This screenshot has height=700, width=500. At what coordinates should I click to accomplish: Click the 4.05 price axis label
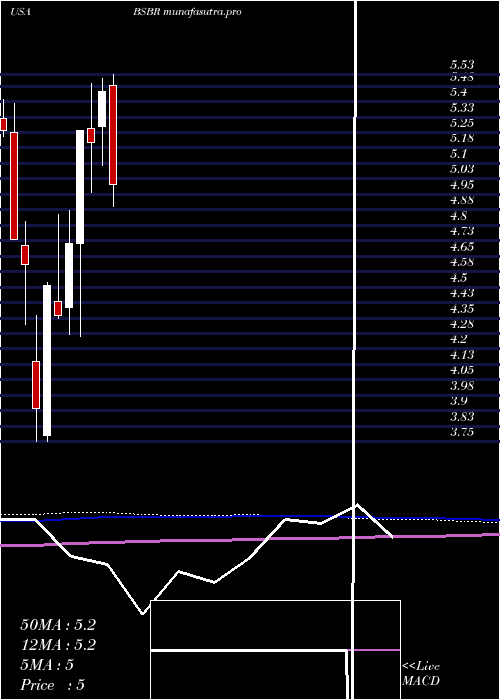(462, 370)
